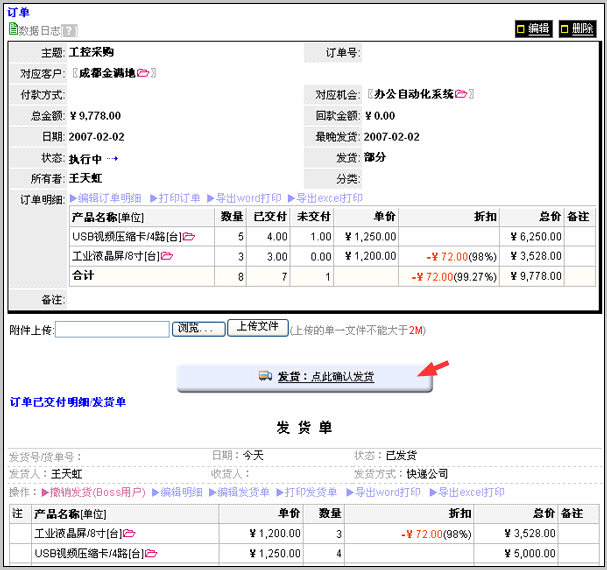Image resolution: width=607 pixels, height=570 pixels.
Task: Open 编辑订单明细 link in order details
Action: (x=105, y=198)
